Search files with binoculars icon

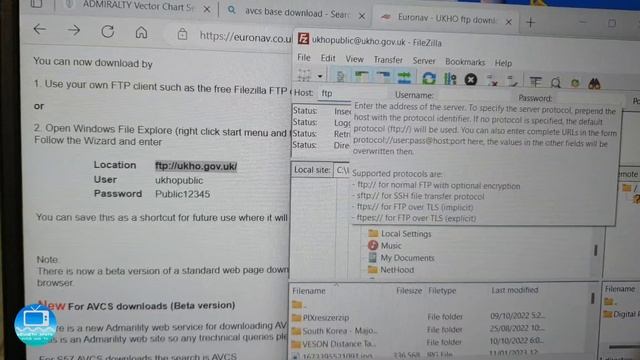(x=594, y=84)
